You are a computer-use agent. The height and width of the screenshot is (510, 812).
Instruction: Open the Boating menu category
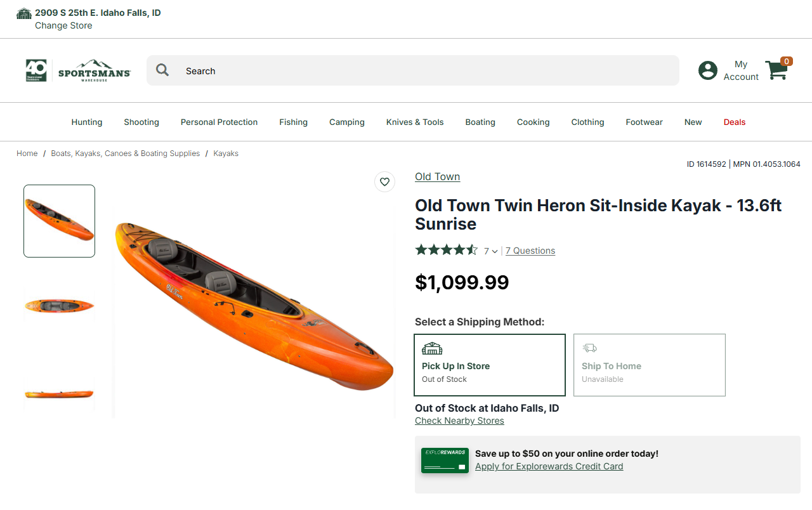tap(480, 122)
